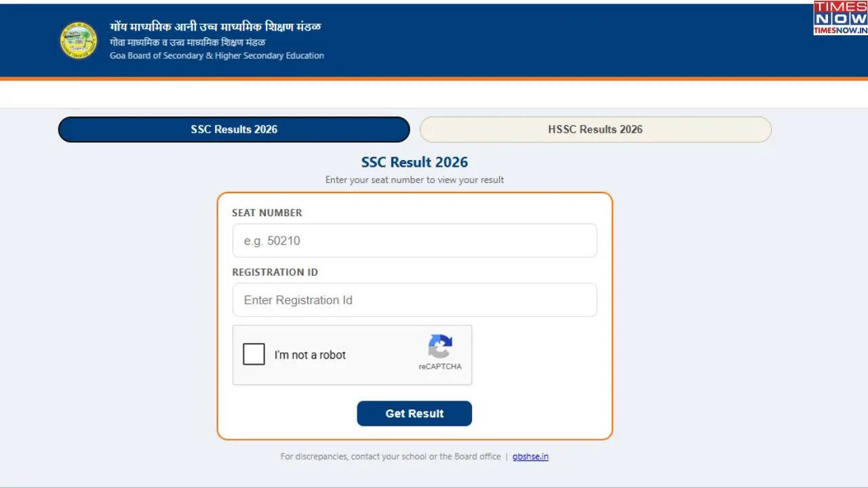Click the seat number example placeholder text
868x488 pixels.
[x=271, y=241]
